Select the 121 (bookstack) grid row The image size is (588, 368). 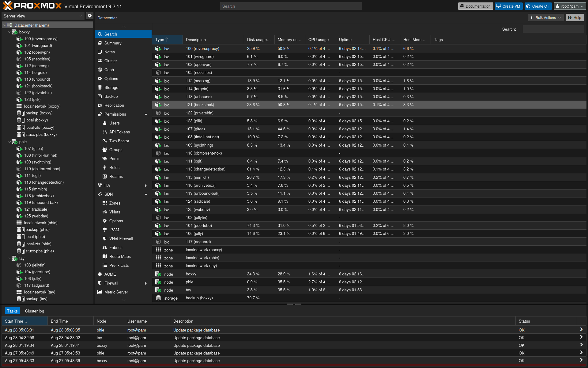pyautogui.click(x=369, y=105)
